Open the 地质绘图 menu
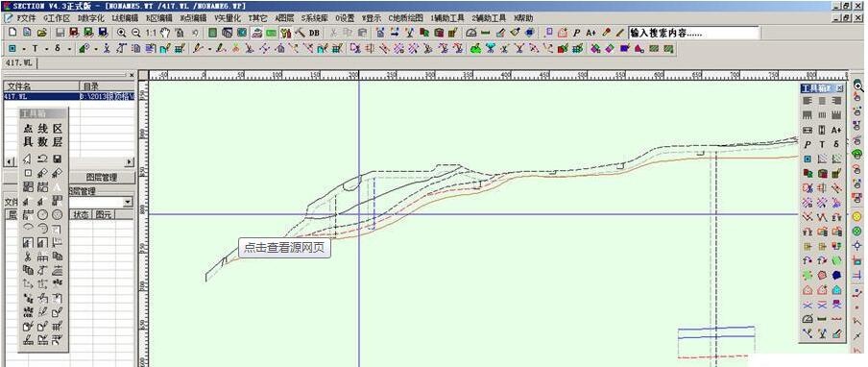 [x=405, y=17]
